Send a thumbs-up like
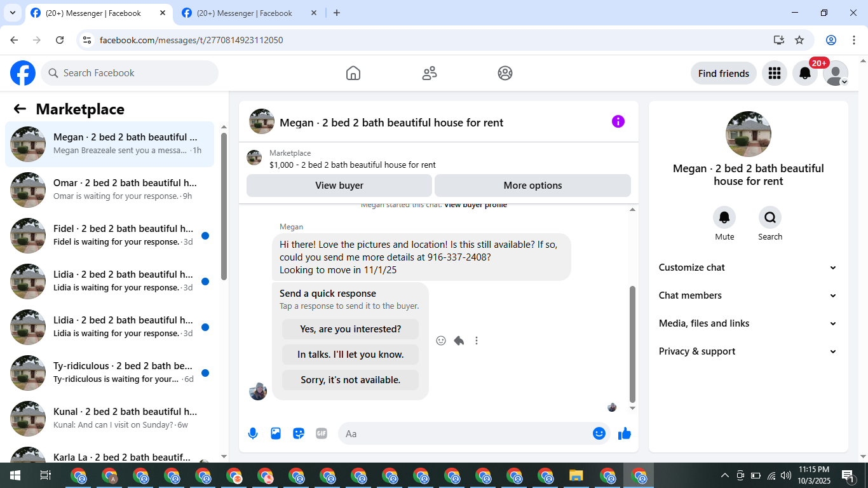 [625, 433]
